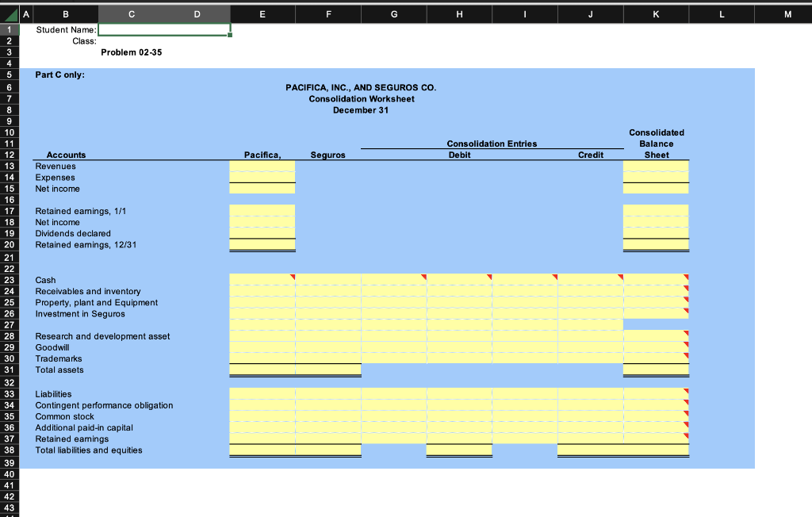Click the 'Liabilities' account label

click(x=53, y=394)
